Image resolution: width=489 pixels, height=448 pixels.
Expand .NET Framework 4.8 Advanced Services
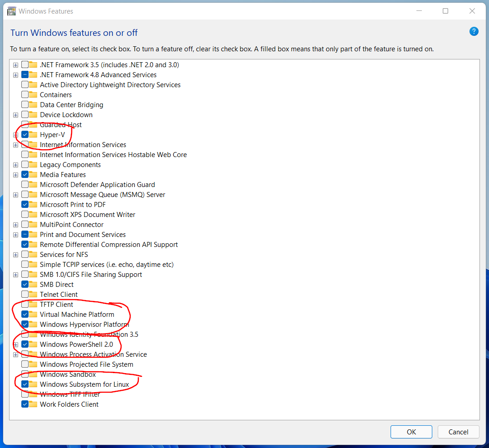15,75
